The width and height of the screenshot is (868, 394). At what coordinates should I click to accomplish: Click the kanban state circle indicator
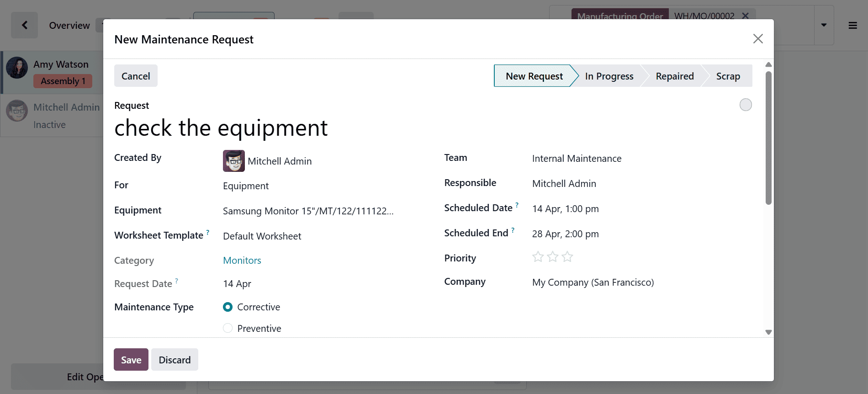coord(746,105)
